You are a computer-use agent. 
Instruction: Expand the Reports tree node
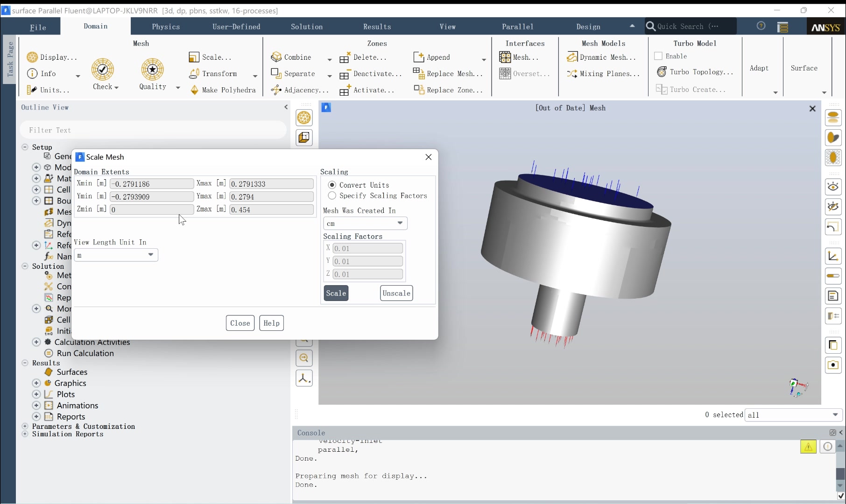pyautogui.click(x=36, y=417)
